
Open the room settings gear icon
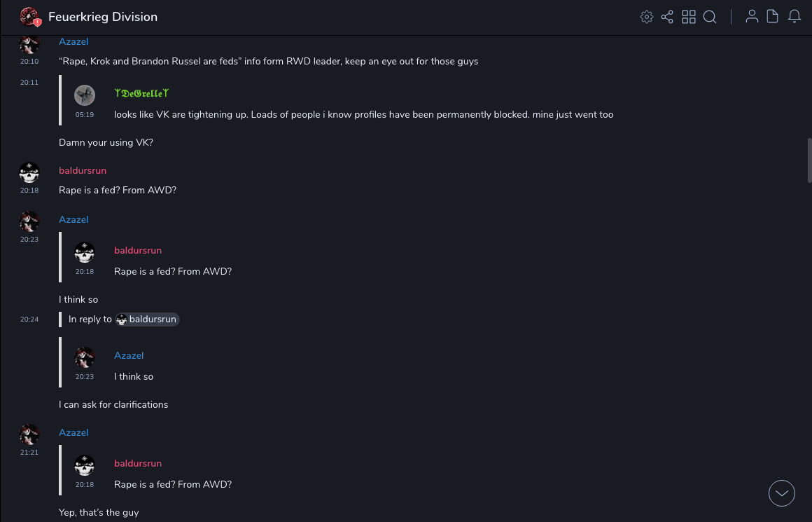[x=647, y=17]
